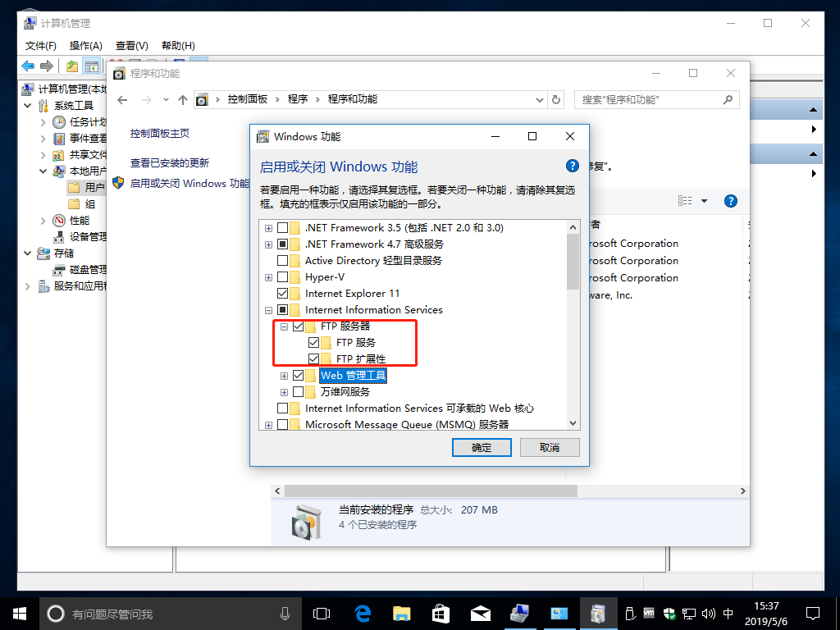Collapse the FTP 服务器 node

(x=285, y=326)
